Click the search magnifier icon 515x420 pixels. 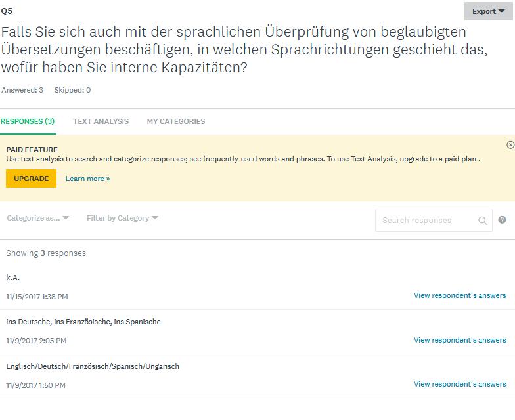click(x=483, y=220)
